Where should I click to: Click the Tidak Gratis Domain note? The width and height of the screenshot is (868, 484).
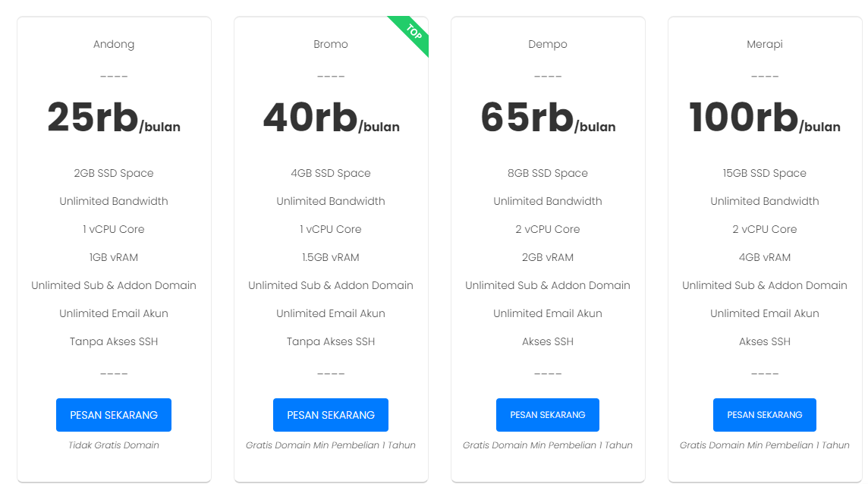[x=114, y=445]
